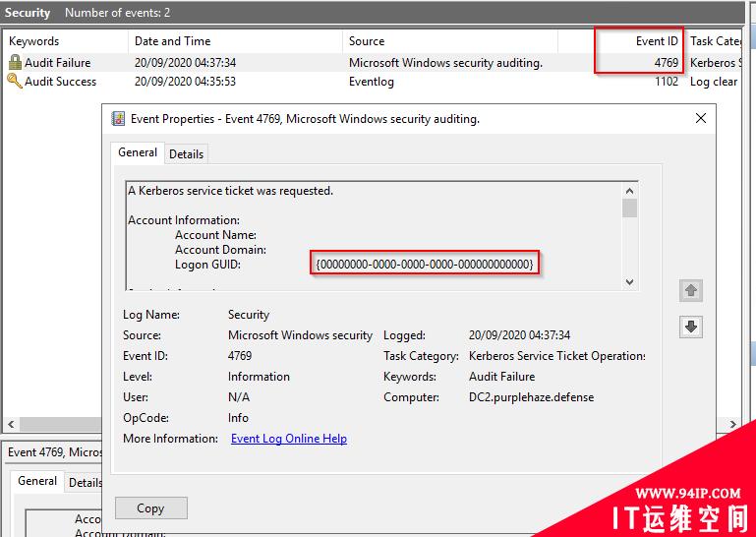Sort by Source column header
This screenshot has height=537, width=756.
tap(450, 41)
